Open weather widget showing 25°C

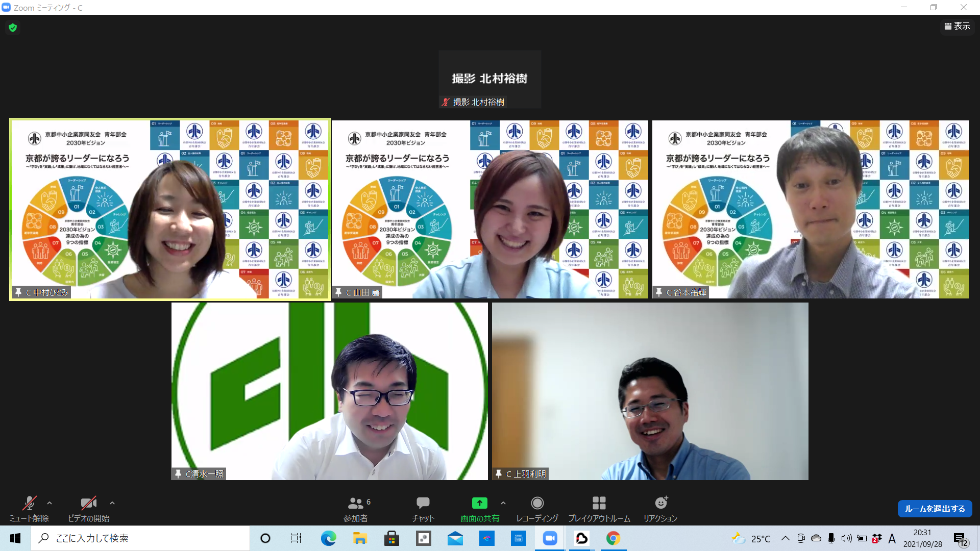pyautogui.click(x=751, y=538)
